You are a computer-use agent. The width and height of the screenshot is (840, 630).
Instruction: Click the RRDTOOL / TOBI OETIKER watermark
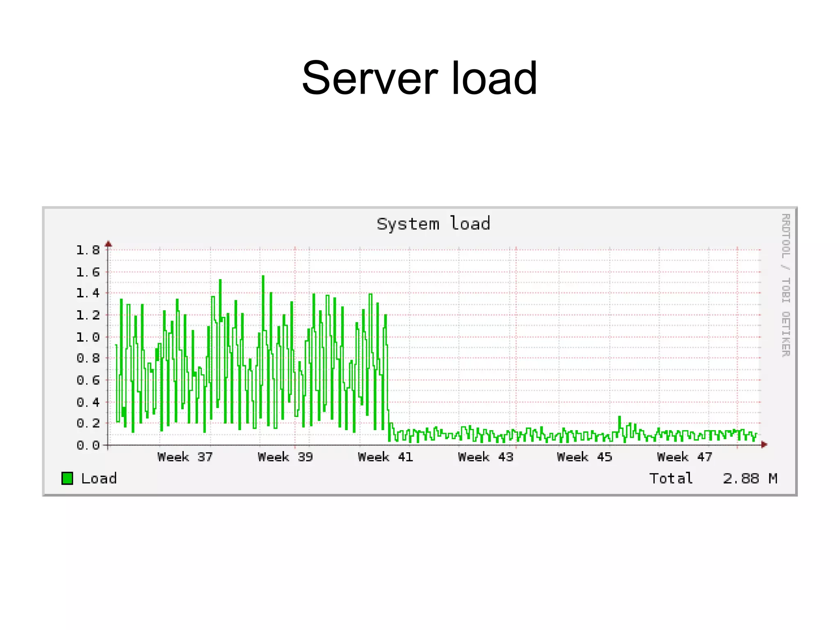tap(785, 285)
